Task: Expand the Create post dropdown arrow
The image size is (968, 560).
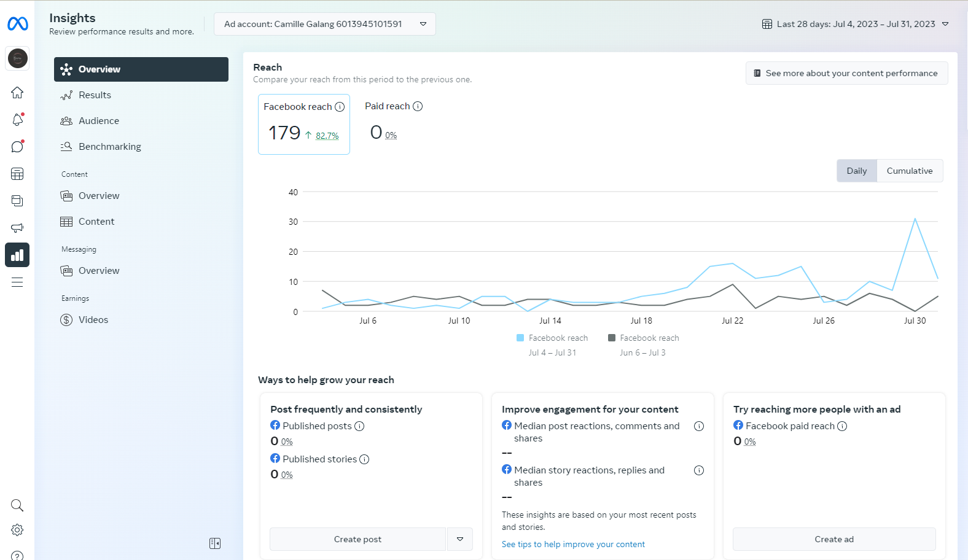Action: coord(460,539)
